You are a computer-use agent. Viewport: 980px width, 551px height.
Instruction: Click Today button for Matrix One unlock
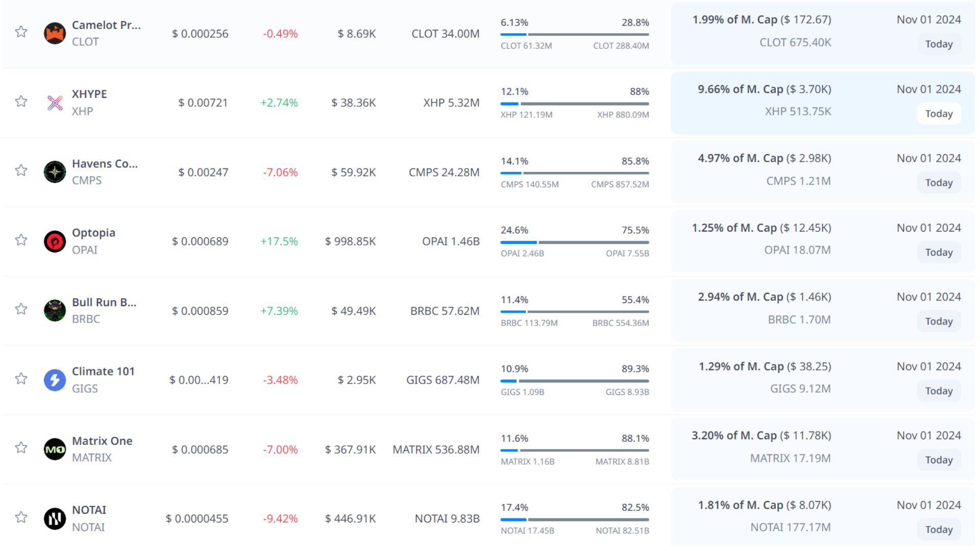[938, 460]
